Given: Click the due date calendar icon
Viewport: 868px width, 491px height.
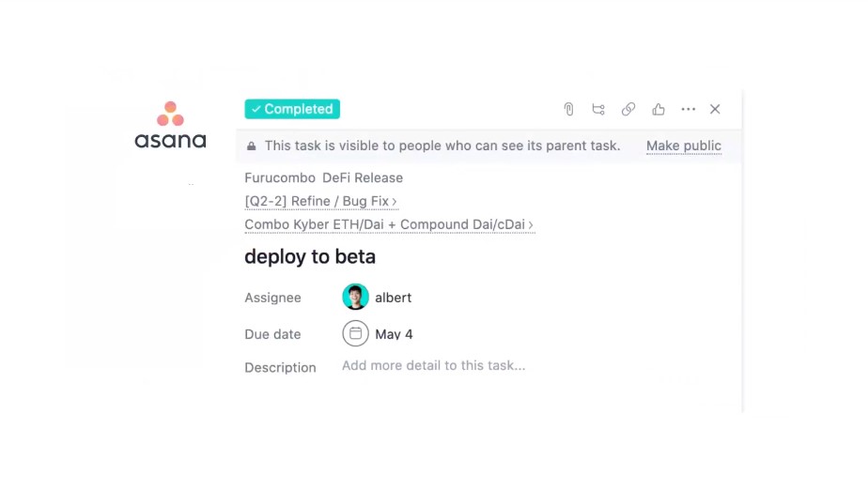Looking at the screenshot, I should (355, 333).
